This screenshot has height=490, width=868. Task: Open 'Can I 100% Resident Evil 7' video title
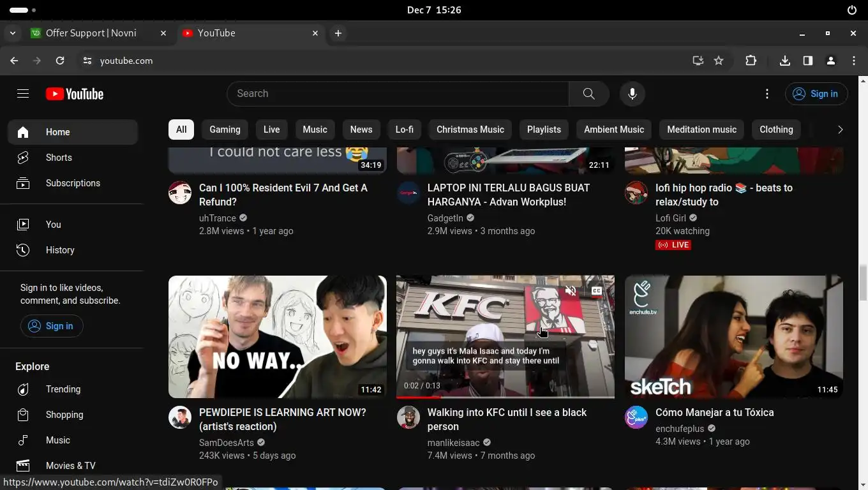click(x=283, y=195)
